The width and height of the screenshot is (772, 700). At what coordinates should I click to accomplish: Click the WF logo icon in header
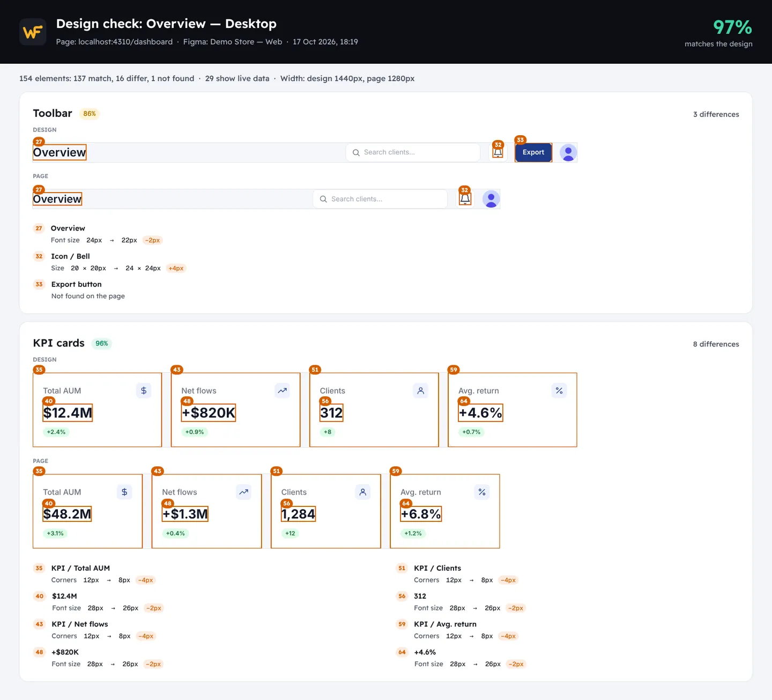33,32
